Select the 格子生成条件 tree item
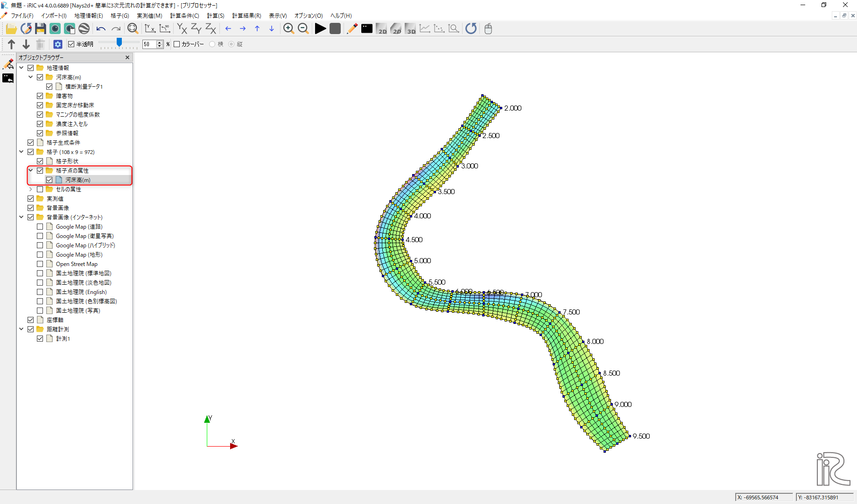This screenshot has width=857, height=504. pyautogui.click(x=63, y=142)
